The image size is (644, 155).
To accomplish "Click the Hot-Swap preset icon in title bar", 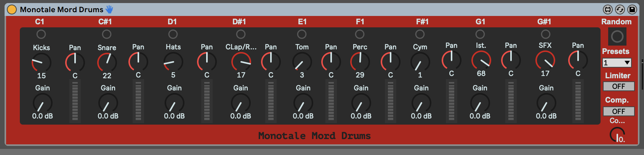I will coord(620,9).
